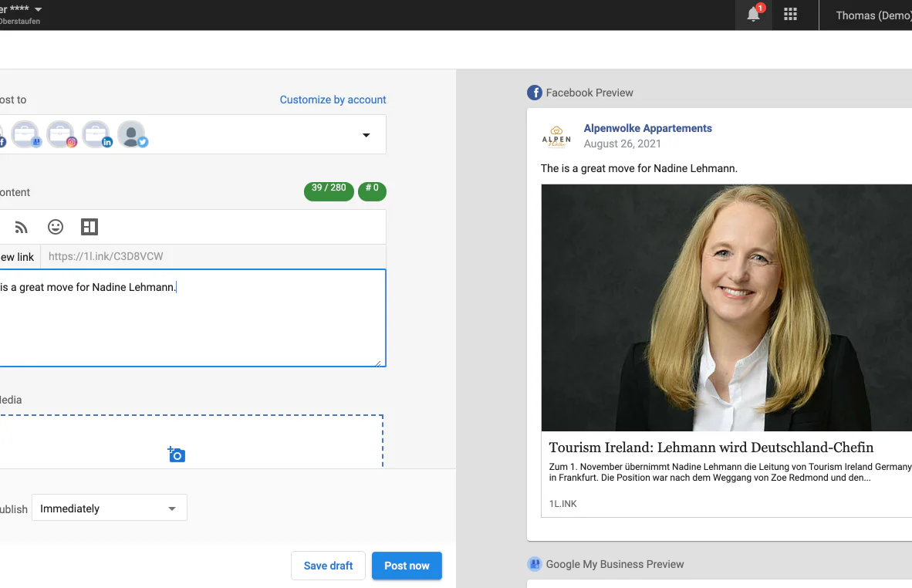The height and width of the screenshot is (588, 912).
Task: Open the Tourism Ireland article headline
Action: [711, 448]
